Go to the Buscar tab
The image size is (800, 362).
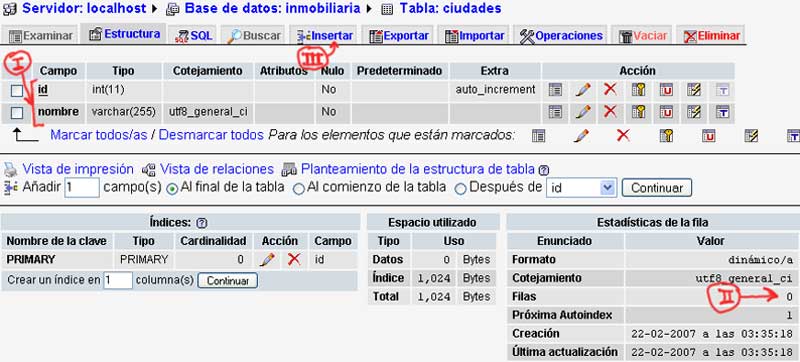254,36
